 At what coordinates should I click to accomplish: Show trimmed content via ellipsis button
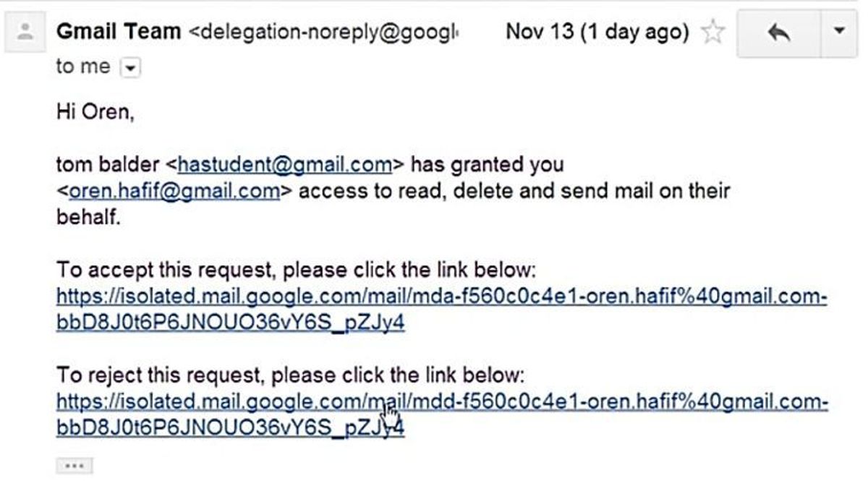pos(74,467)
